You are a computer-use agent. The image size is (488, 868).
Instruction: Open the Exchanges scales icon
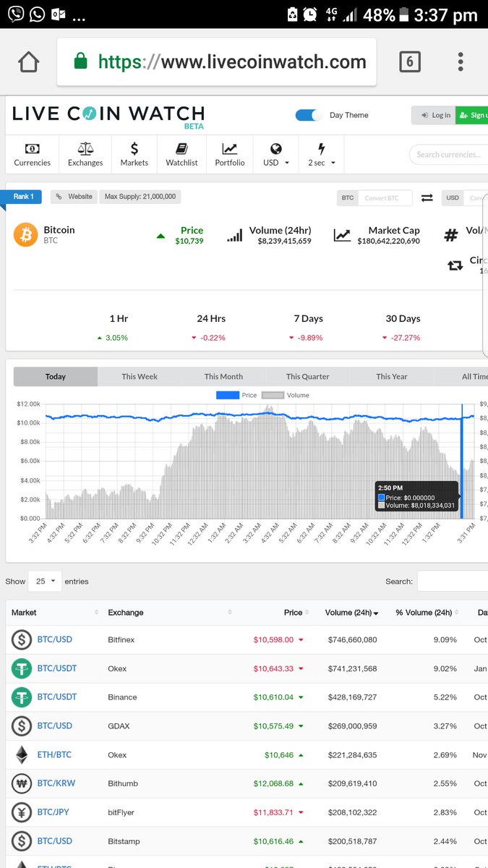85,148
